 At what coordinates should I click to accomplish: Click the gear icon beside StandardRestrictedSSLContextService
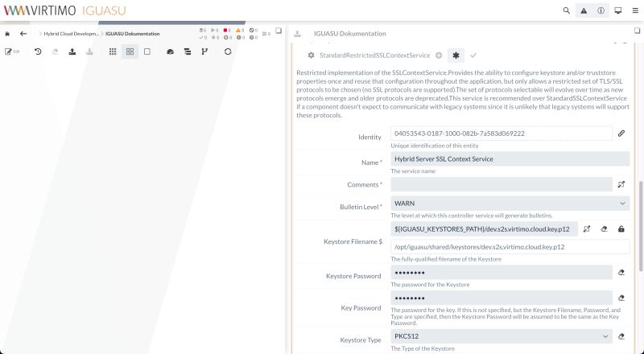click(311, 55)
